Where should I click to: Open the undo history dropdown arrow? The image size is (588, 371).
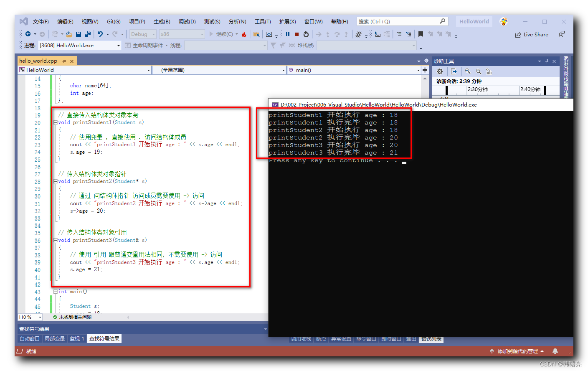[x=107, y=34]
